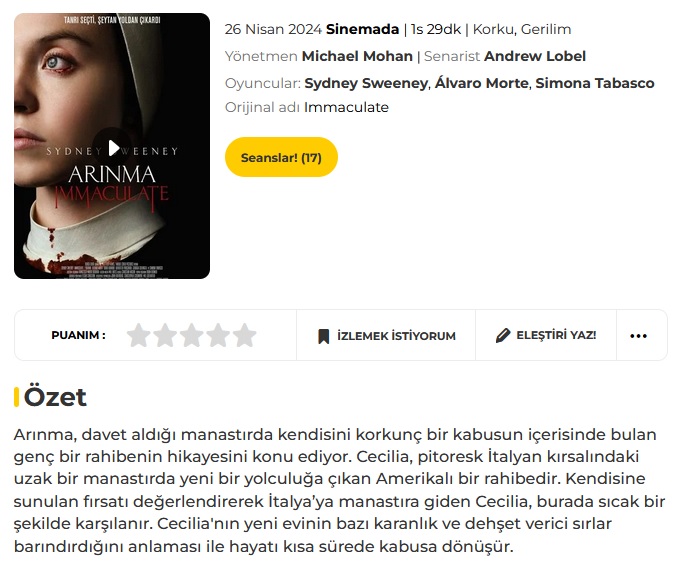Click the Sinemada label
The width and height of the screenshot is (678, 573).
[362, 29]
